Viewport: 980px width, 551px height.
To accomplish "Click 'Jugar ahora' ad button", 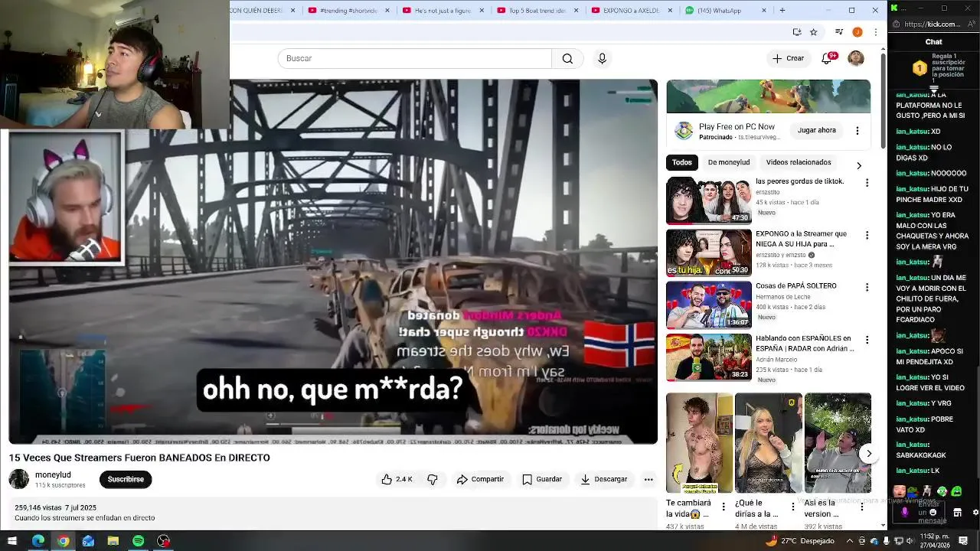I will 817,130.
